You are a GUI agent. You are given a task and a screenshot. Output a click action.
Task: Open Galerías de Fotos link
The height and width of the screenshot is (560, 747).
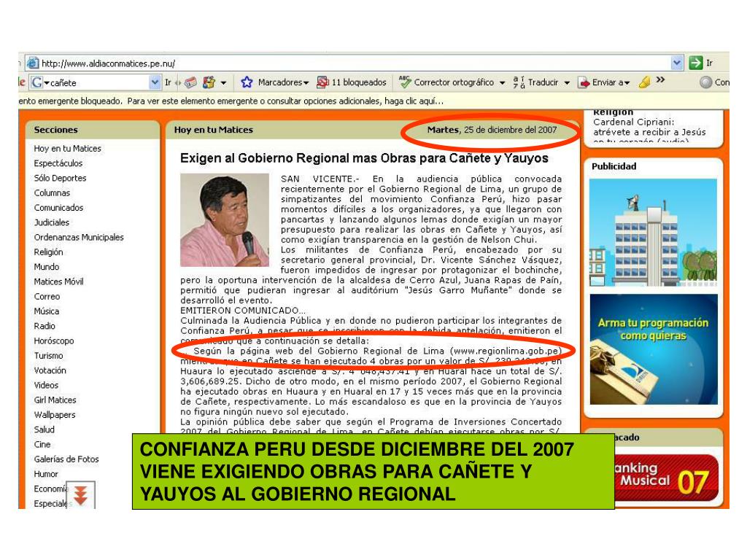(x=66, y=459)
